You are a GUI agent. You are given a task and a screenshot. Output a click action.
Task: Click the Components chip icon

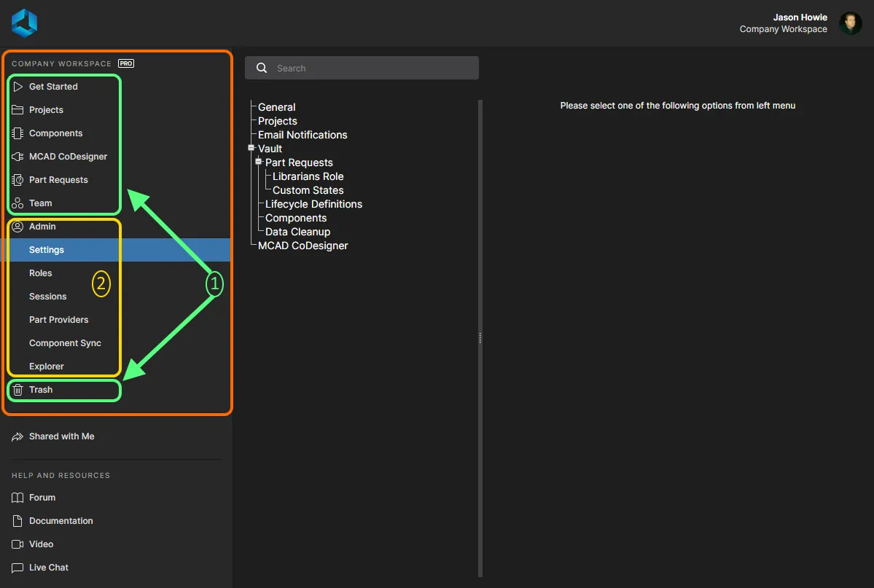18,133
